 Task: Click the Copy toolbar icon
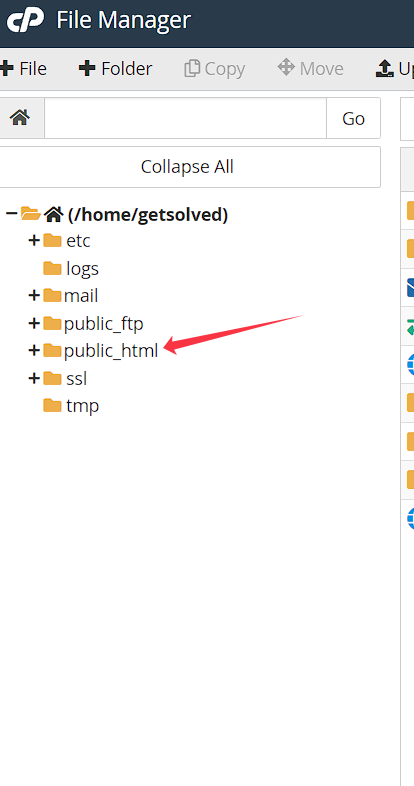point(192,68)
